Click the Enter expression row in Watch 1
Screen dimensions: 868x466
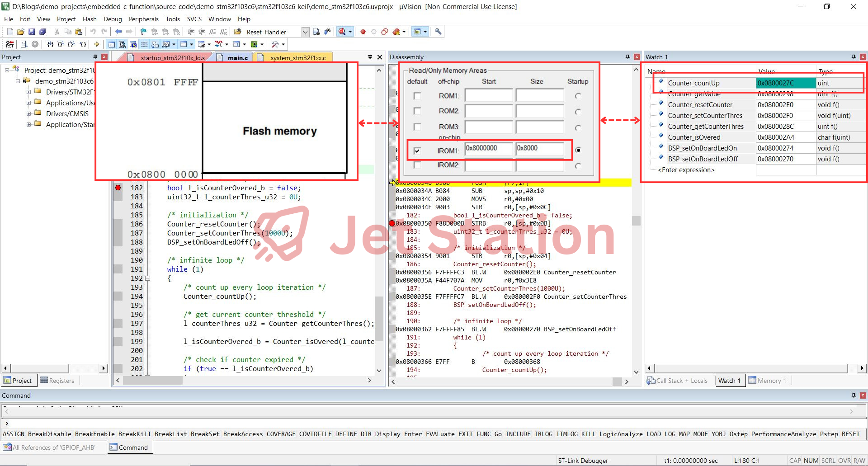[686, 170]
